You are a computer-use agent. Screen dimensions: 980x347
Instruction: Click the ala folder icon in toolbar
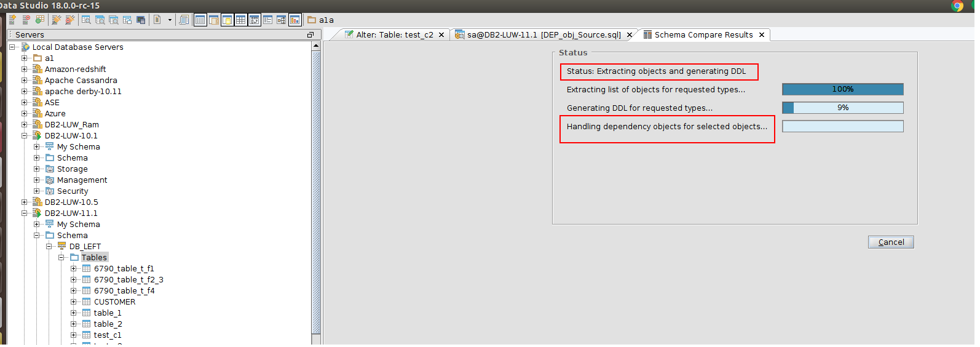pyautogui.click(x=312, y=20)
